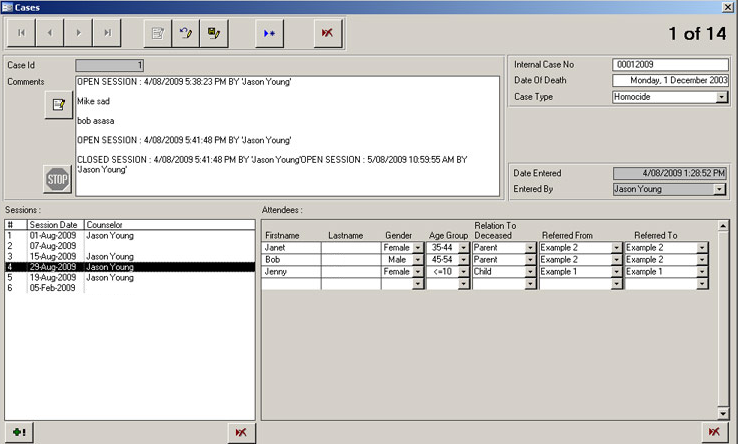Select session 4 dated 29-Aug-2009
This screenshot has width=738, height=444.
click(x=130, y=267)
